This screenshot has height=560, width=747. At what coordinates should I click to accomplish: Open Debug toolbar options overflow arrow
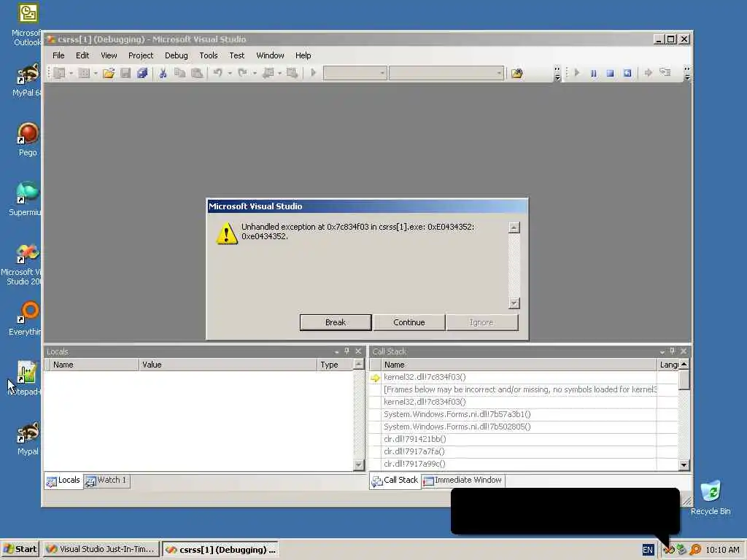(687, 74)
